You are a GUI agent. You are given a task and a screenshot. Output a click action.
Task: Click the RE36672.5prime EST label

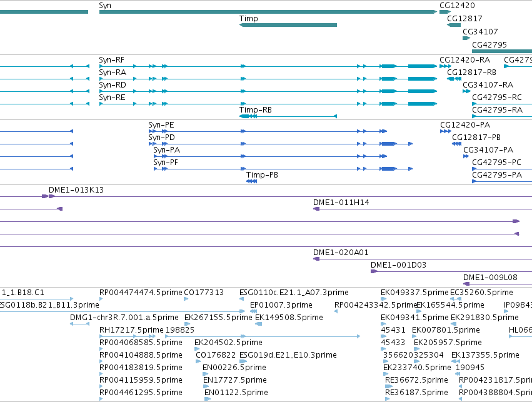point(416,380)
